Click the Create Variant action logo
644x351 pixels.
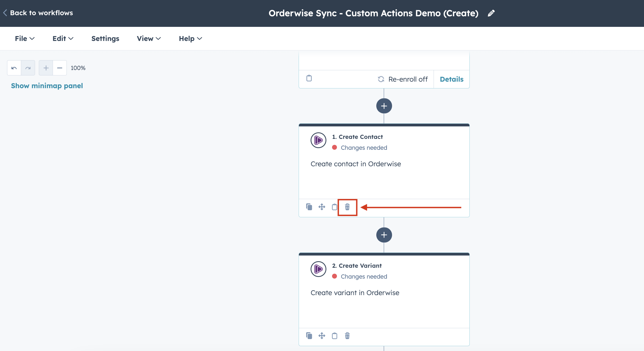pyautogui.click(x=318, y=269)
